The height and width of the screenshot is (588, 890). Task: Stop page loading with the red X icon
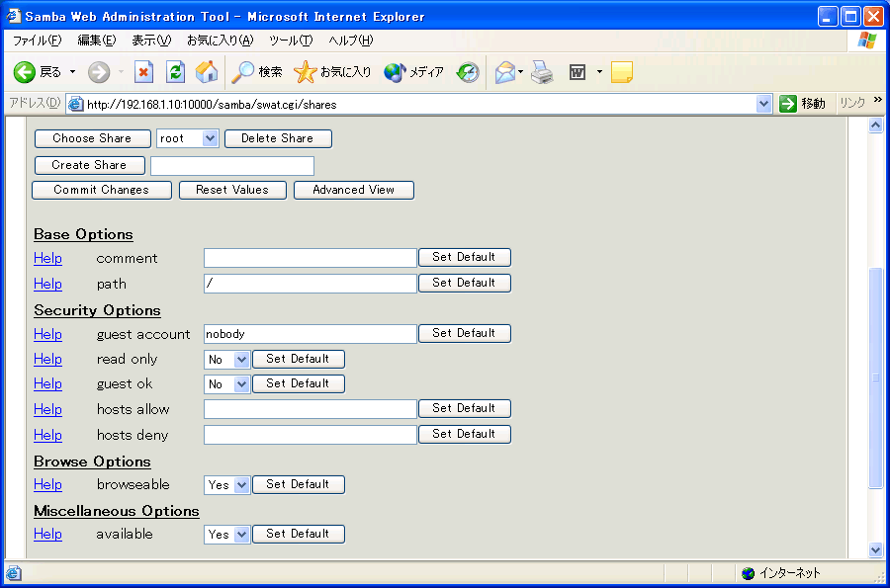143,72
